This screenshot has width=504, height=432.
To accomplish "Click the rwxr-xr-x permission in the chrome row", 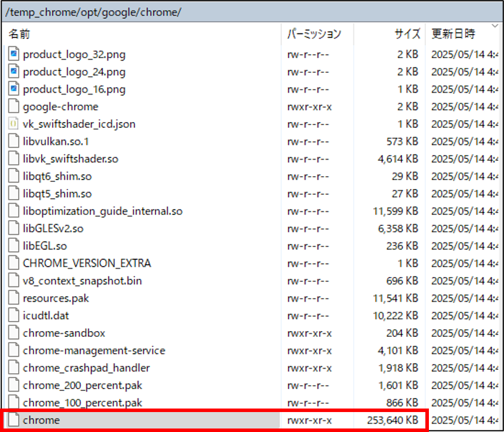I will (x=309, y=420).
